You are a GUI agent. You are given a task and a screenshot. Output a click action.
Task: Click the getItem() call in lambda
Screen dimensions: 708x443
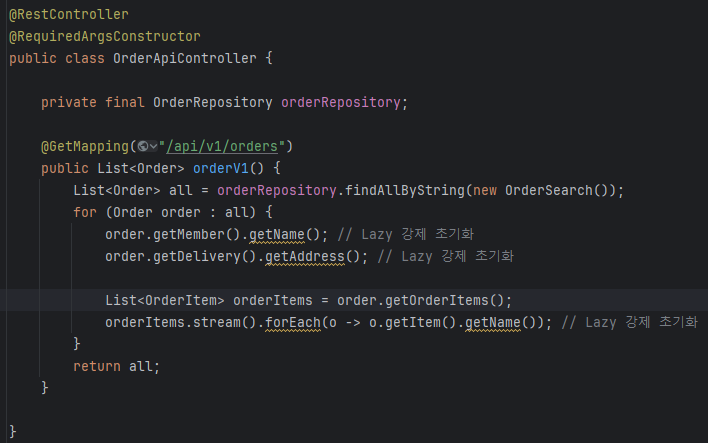pos(420,322)
